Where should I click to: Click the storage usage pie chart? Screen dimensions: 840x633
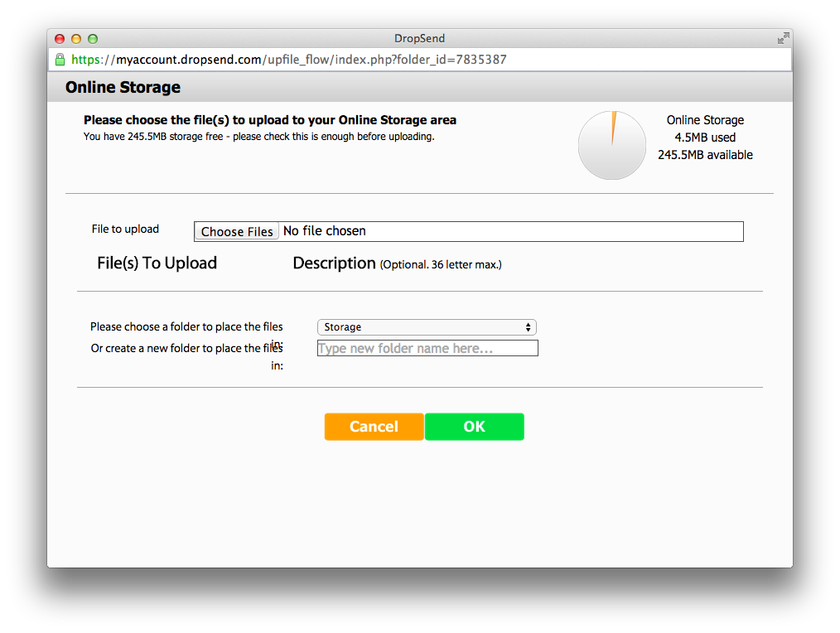(612, 145)
